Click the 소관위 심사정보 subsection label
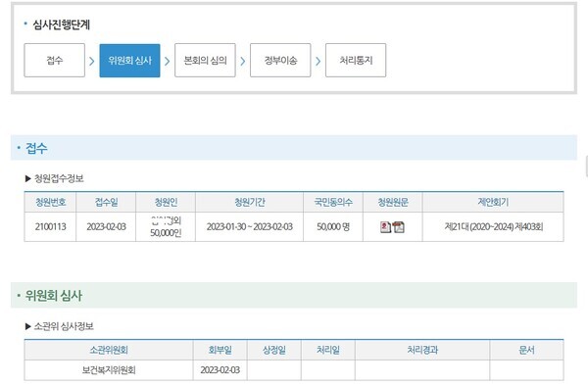The height and width of the screenshot is (385, 588). tap(64, 326)
